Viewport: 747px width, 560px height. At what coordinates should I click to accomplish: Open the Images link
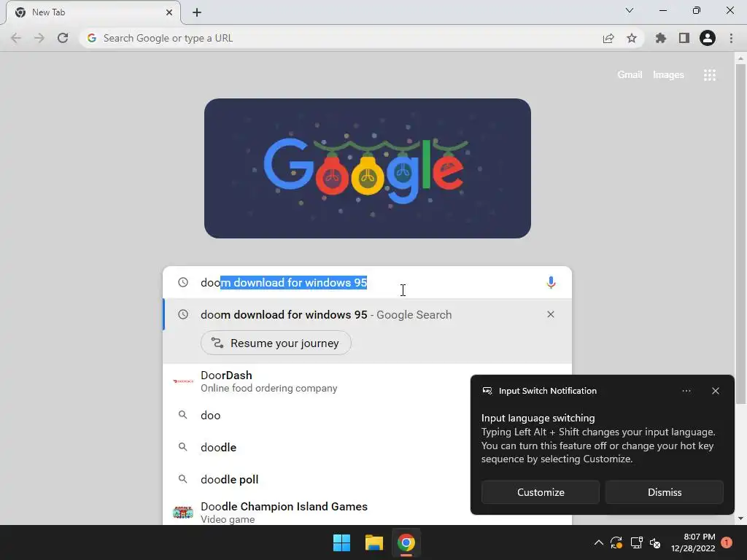(668, 75)
